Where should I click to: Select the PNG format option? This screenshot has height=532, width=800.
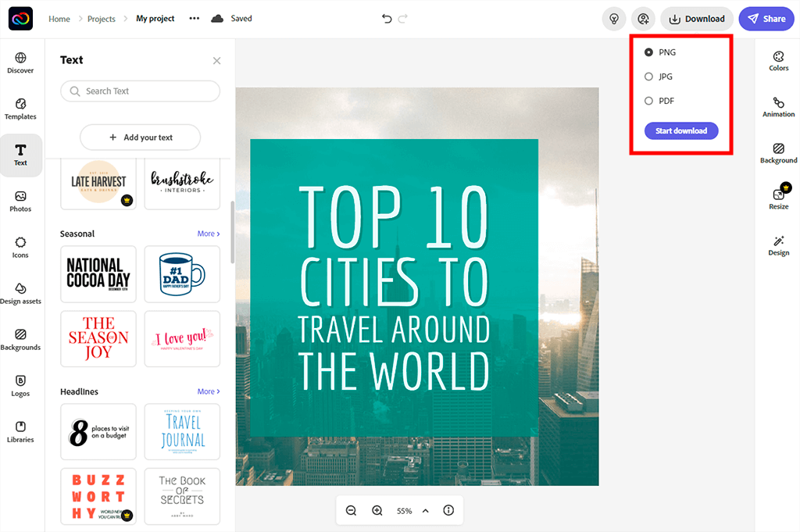(x=648, y=52)
